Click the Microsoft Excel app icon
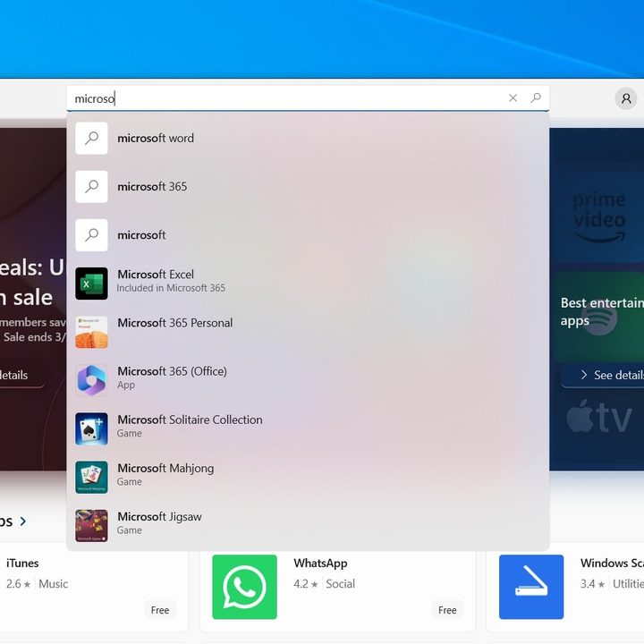Screen dimensions: 644x644 click(91, 284)
